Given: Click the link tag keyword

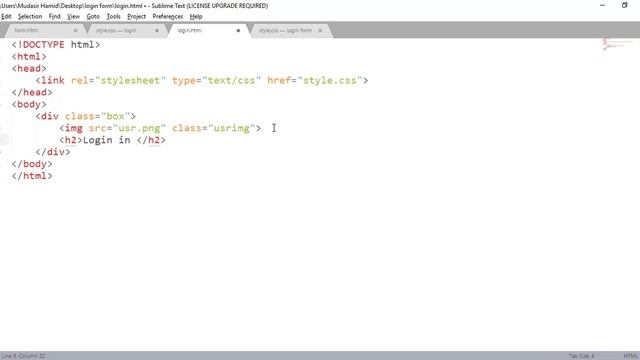Looking at the screenshot, I should (x=53, y=80).
